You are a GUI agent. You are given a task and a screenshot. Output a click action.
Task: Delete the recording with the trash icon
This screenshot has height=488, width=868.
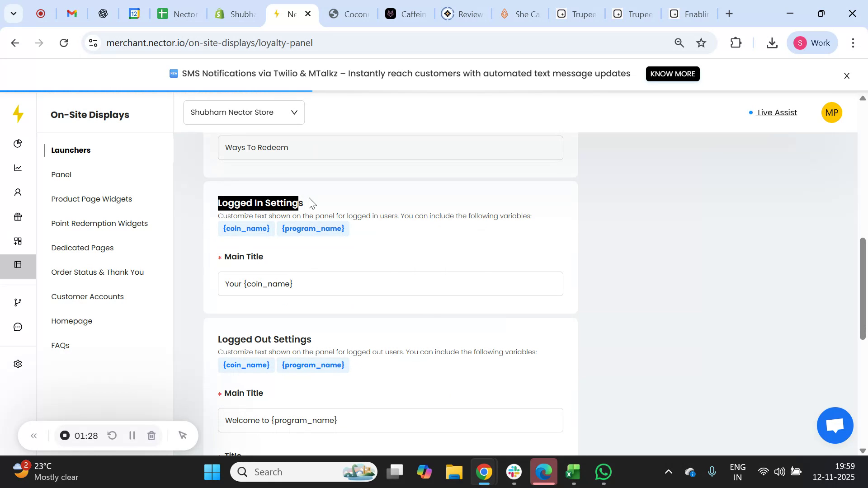point(151,435)
